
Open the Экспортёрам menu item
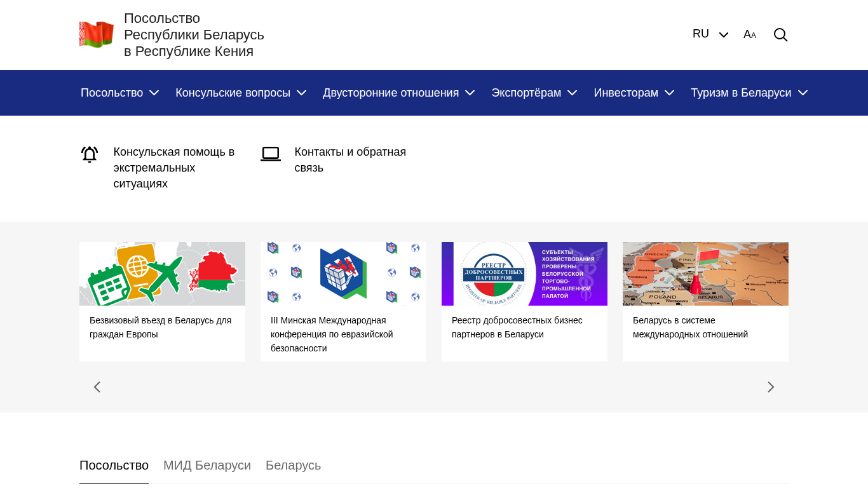tap(534, 93)
